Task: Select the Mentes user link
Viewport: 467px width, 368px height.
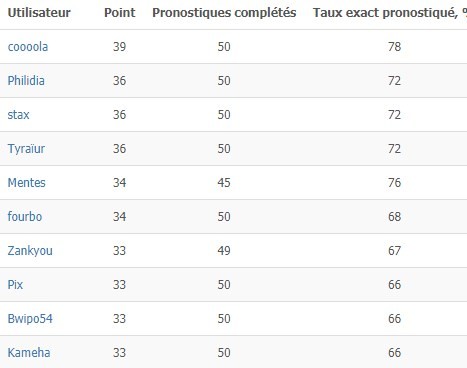Action: coord(26,183)
